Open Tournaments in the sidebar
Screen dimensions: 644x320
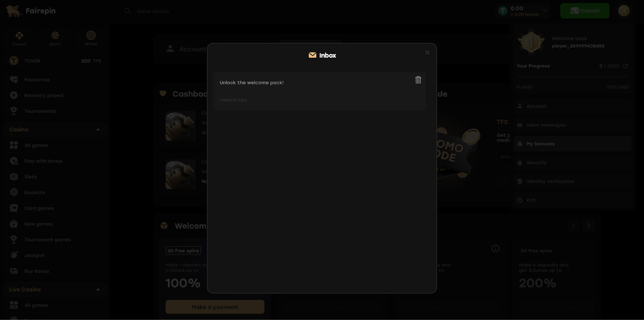(x=40, y=111)
